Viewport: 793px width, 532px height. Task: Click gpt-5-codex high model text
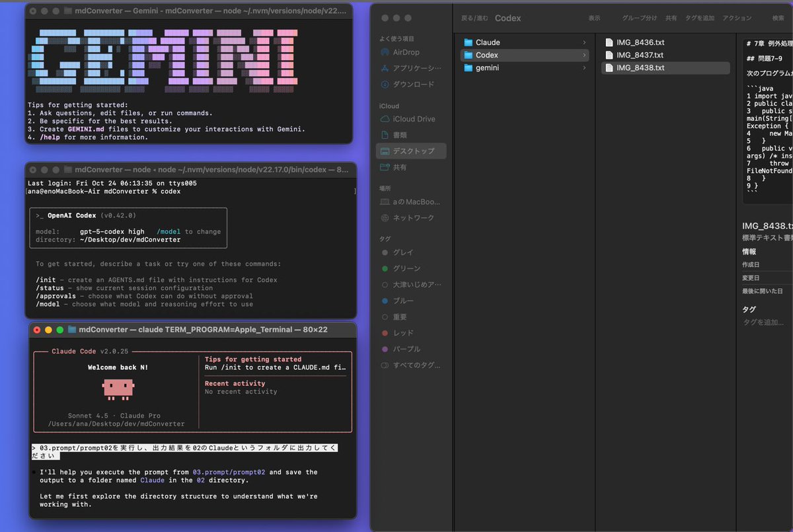[x=112, y=232]
